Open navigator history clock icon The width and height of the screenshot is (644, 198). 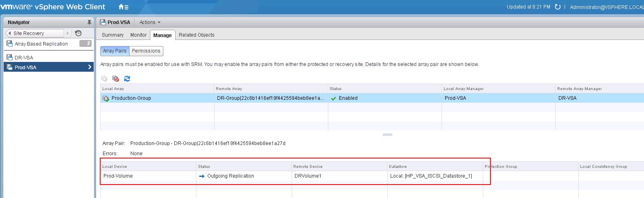pyautogui.click(x=79, y=33)
